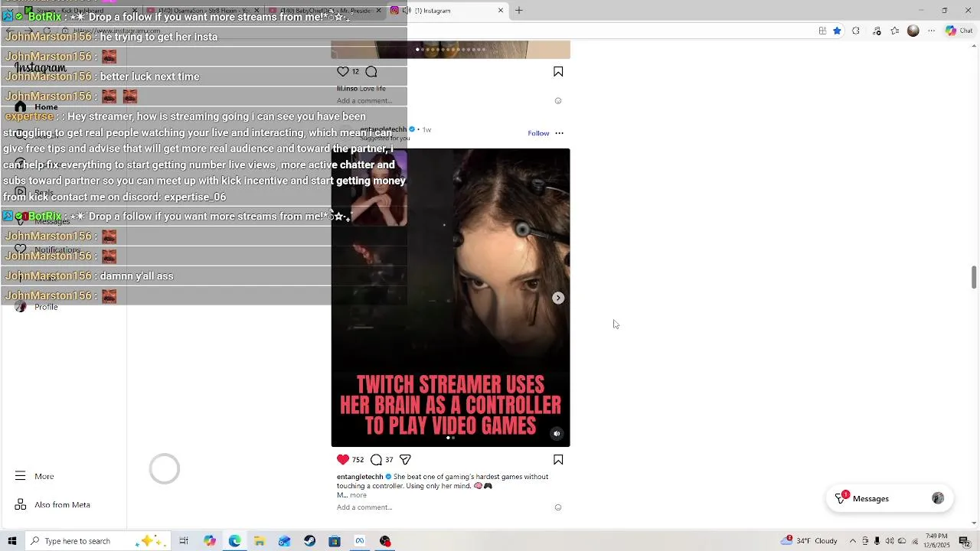
Task: Advance to next slide with right arrow
Action: [x=558, y=298]
